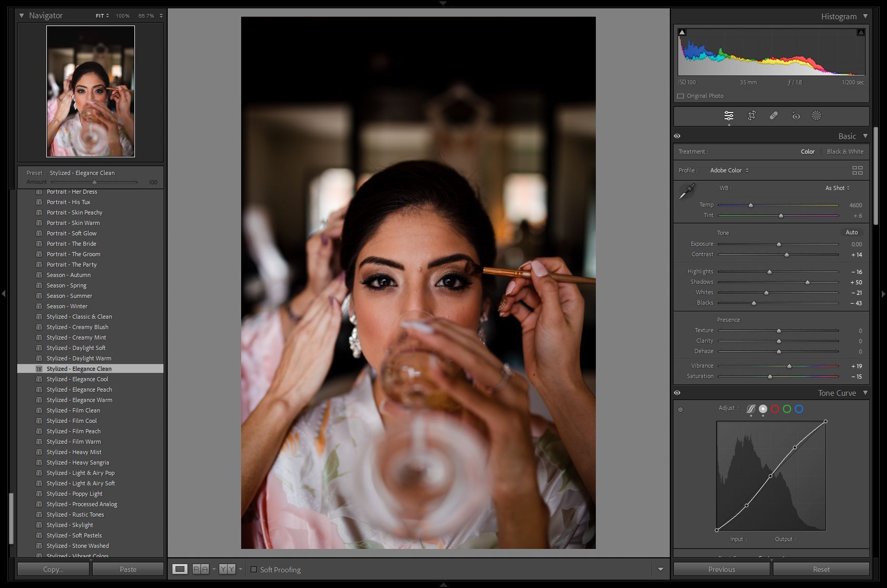The height and width of the screenshot is (588, 887).
Task: Pick the White Balance eyedropper tool
Action: tap(687, 191)
